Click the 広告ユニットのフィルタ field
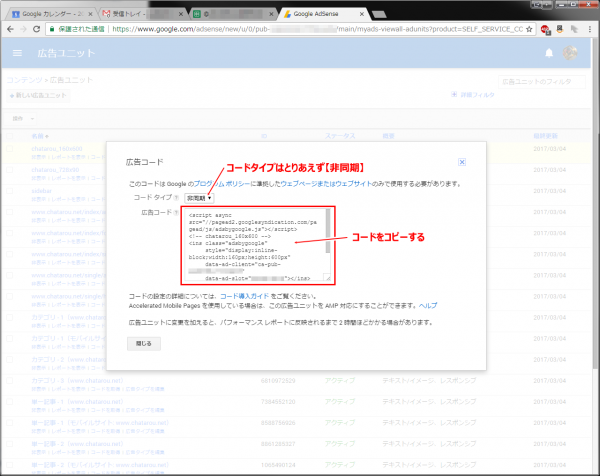This screenshot has height=476, width=600. pyautogui.click(x=541, y=82)
